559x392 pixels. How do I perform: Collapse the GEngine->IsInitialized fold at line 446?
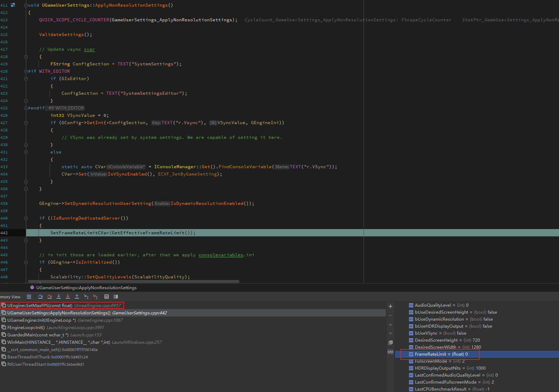pyautogui.click(x=26, y=262)
